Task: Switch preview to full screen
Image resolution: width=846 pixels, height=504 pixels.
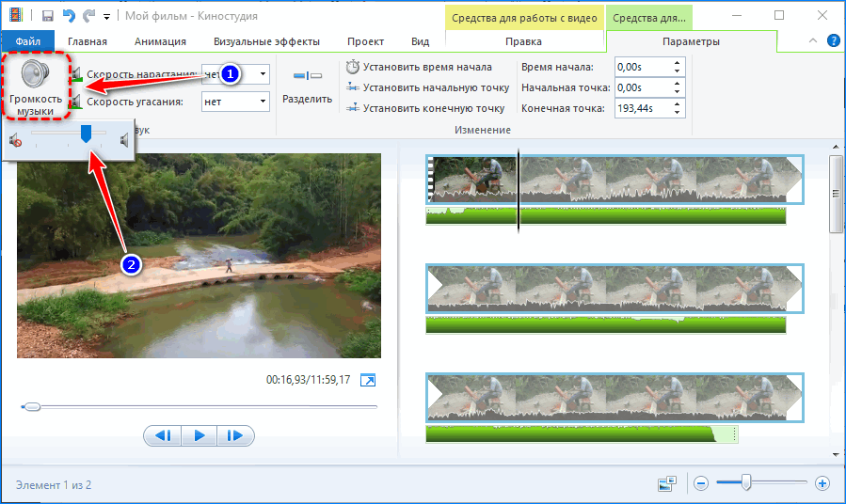Action: click(369, 380)
